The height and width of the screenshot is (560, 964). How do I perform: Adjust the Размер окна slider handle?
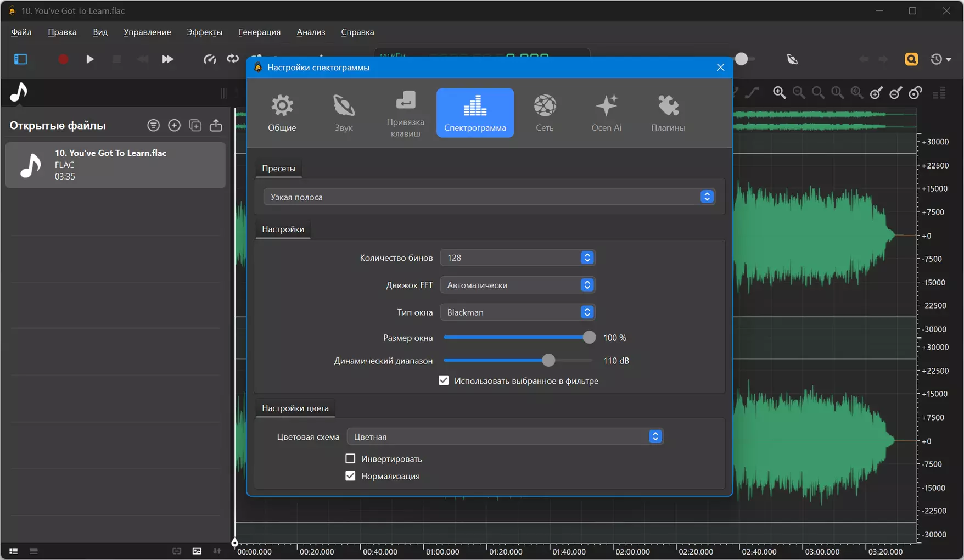point(589,338)
